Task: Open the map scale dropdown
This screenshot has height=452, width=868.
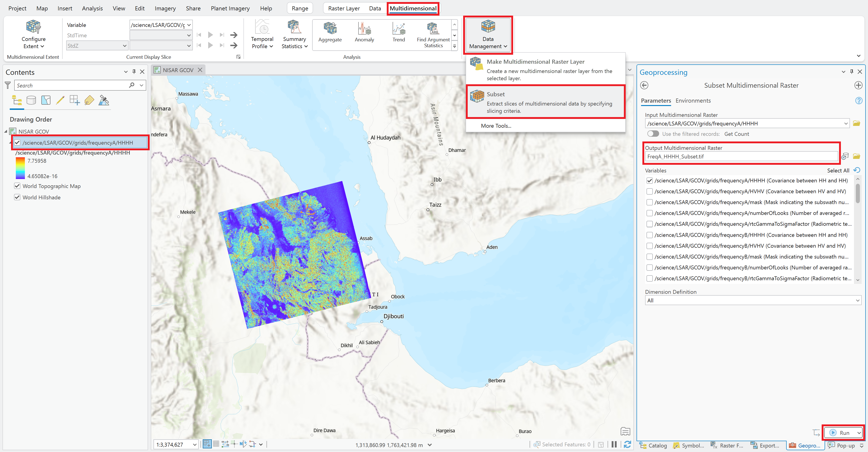Action: (195, 444)
